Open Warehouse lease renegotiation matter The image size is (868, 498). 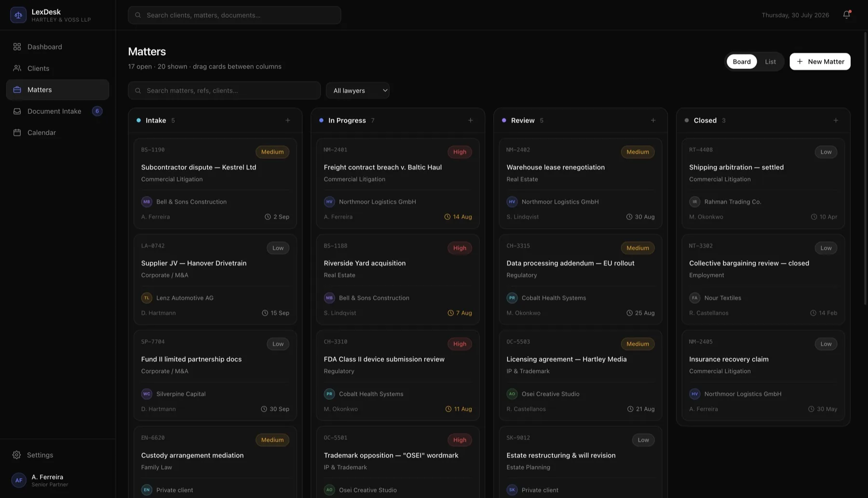[x=581, y=184]
